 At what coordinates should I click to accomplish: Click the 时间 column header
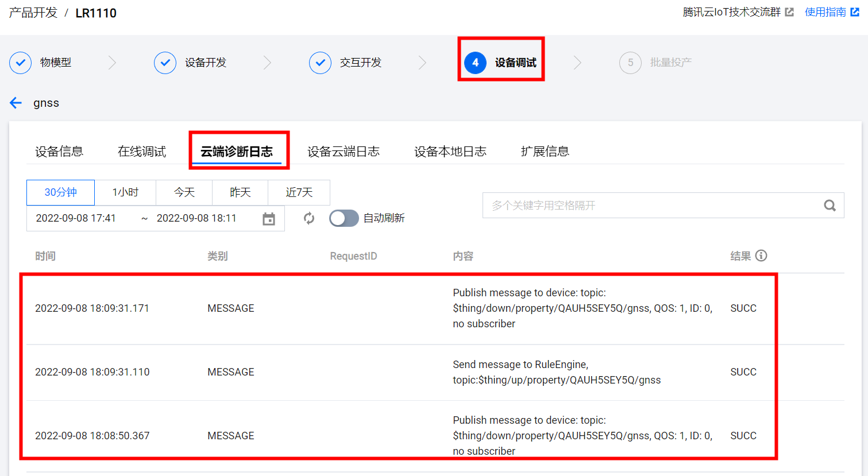pos(45,256)
